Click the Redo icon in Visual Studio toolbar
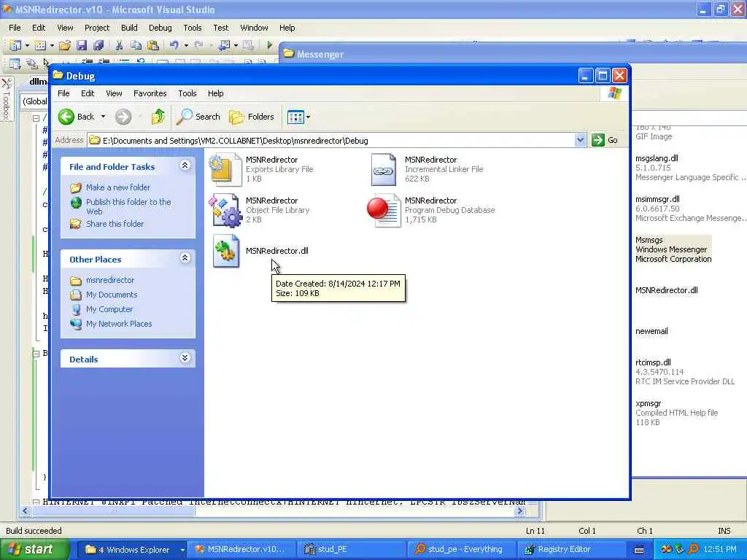The width and height of the screenshot is (747, 560). coord(198,45)
